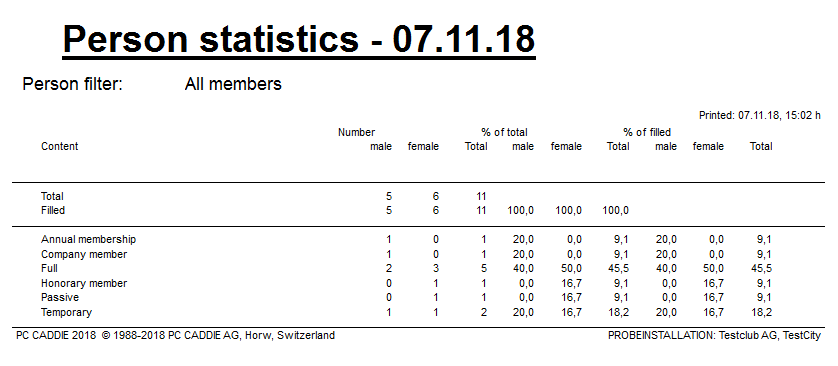Click the 45,5 value under % of total
This screenshot has width=838, height=366.
click(x=617, y=269)
